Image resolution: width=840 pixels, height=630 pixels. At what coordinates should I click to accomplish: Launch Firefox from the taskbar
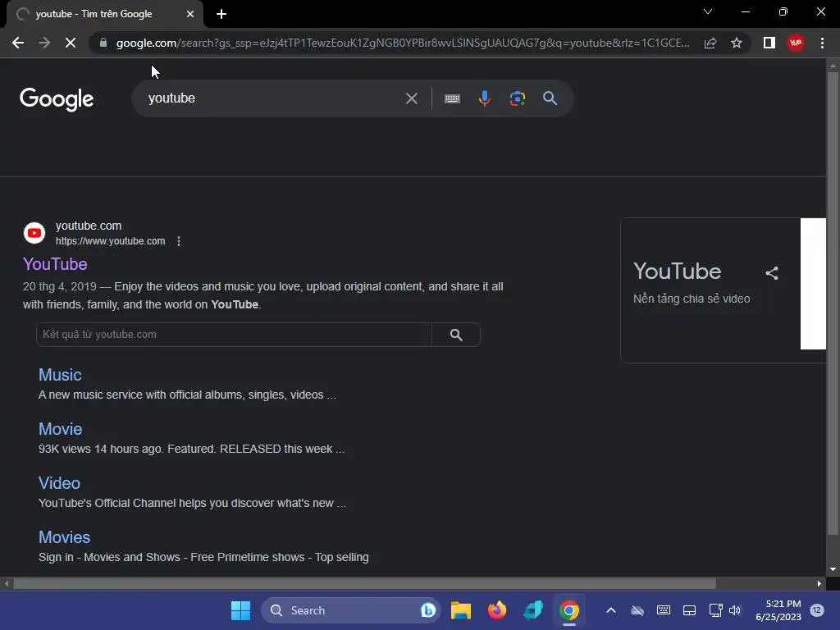pos(497,610)
